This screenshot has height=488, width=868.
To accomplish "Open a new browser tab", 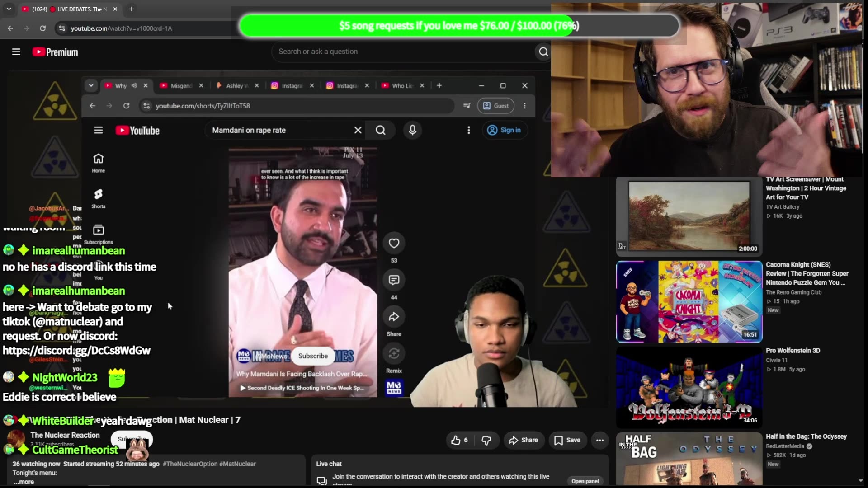I will tap(131, 9).
